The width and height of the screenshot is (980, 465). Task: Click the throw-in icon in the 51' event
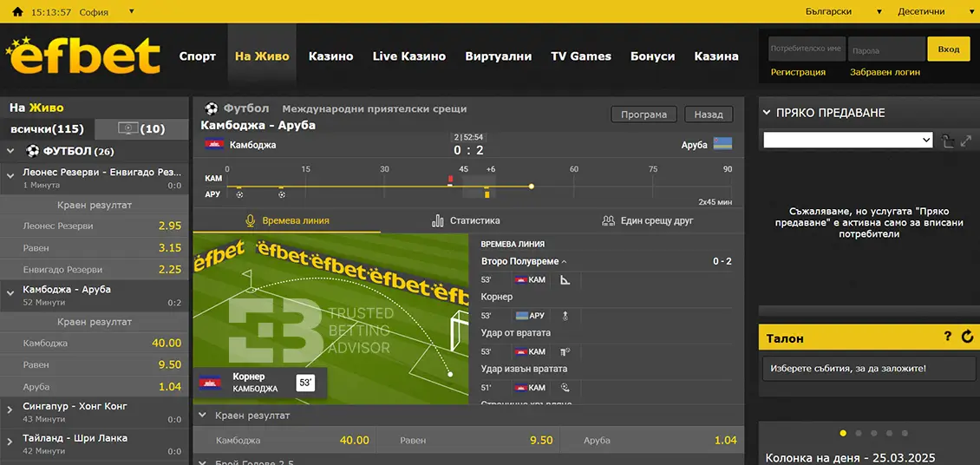click(x=565, y=388)
